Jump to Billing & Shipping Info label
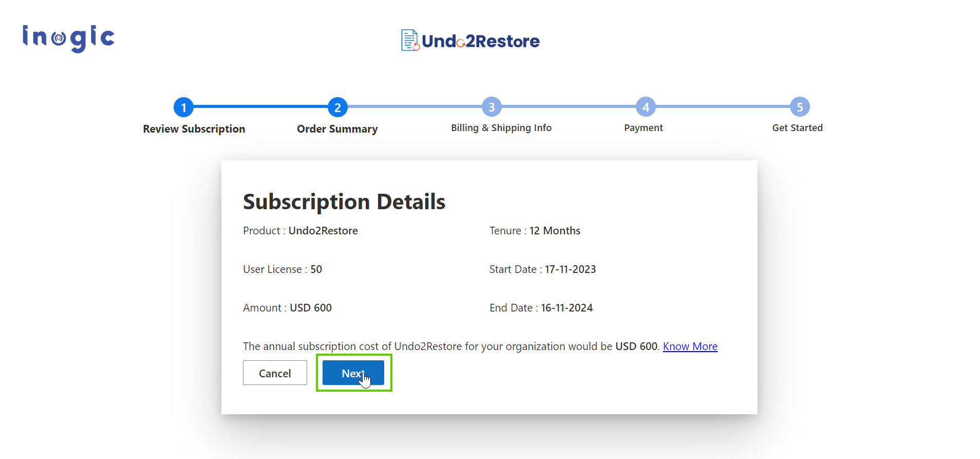The width and height of the screenshot is (980, 459). coord(501,128)
